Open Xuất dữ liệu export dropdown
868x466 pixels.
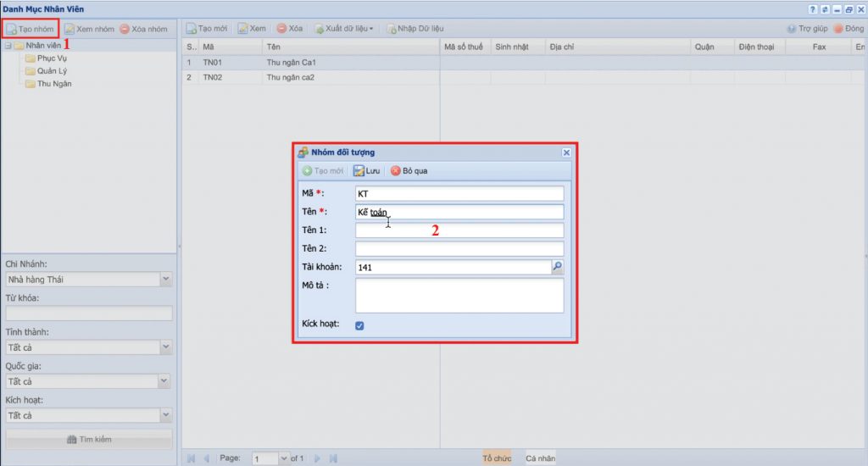click(x=344, y=28)
